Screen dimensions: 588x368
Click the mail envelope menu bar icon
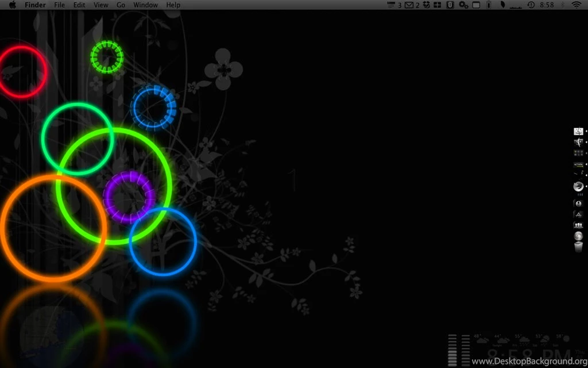pyautogui.click(x=408, y=5)
